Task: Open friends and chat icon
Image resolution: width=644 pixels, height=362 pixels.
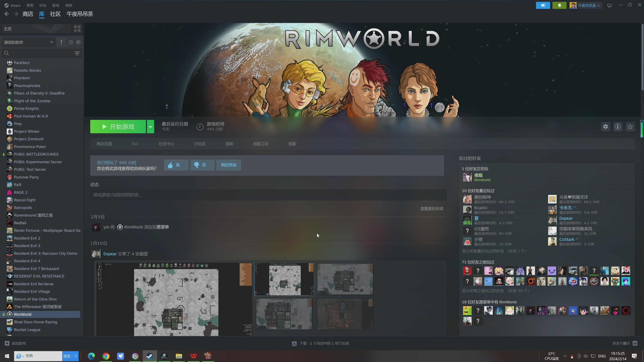Action: (635, 343)
